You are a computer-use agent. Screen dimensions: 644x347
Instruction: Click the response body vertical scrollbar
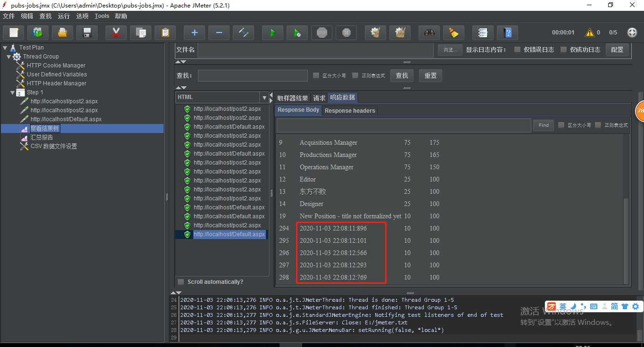coord(626,240)
